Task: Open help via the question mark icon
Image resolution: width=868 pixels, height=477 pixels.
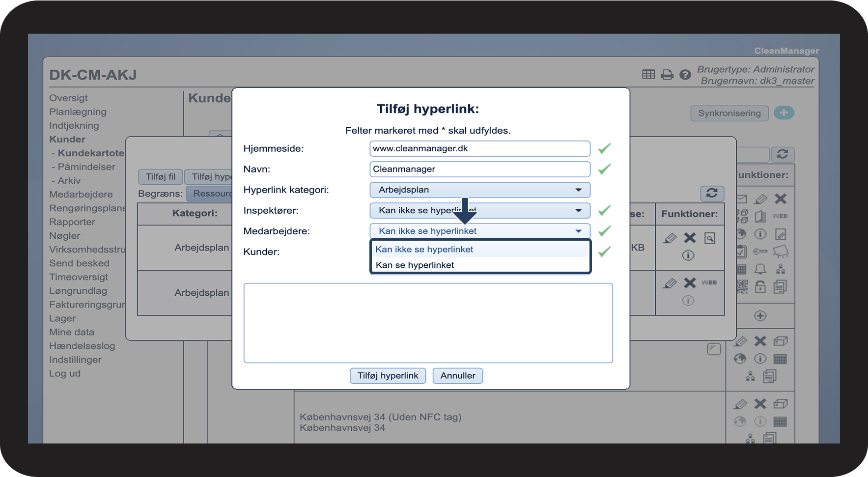Action: (x=685, y=75)
